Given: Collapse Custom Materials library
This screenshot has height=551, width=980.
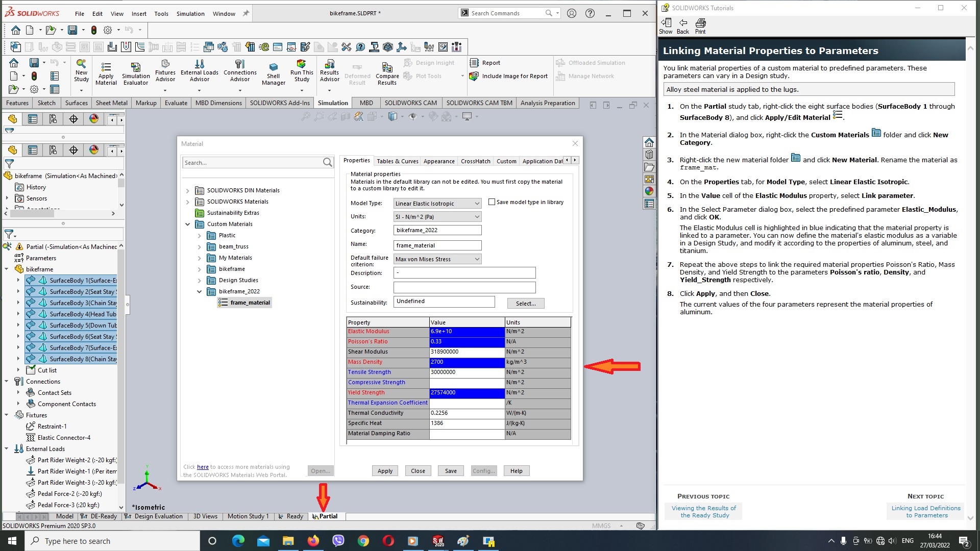Looking at the screenshot, I should click(x=187, y=224).
